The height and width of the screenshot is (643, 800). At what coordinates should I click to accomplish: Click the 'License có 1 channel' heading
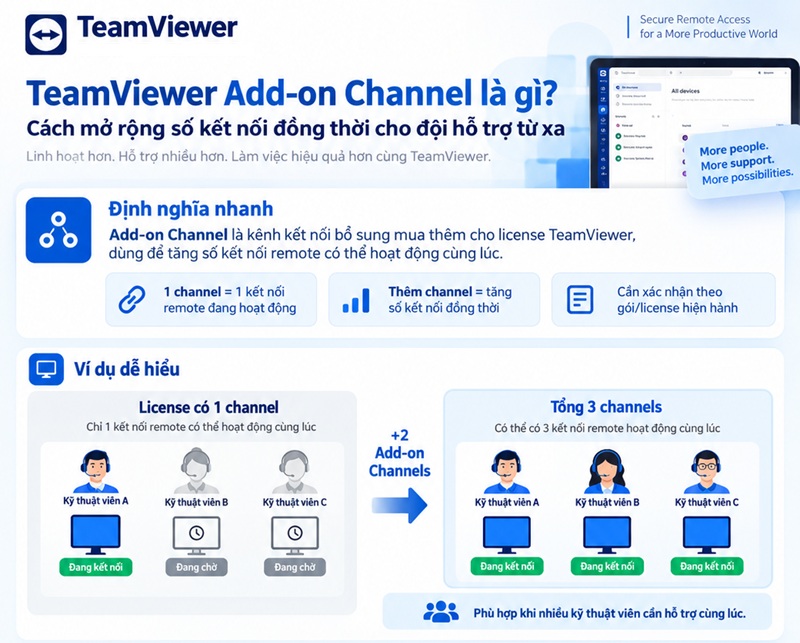[209, 407]
